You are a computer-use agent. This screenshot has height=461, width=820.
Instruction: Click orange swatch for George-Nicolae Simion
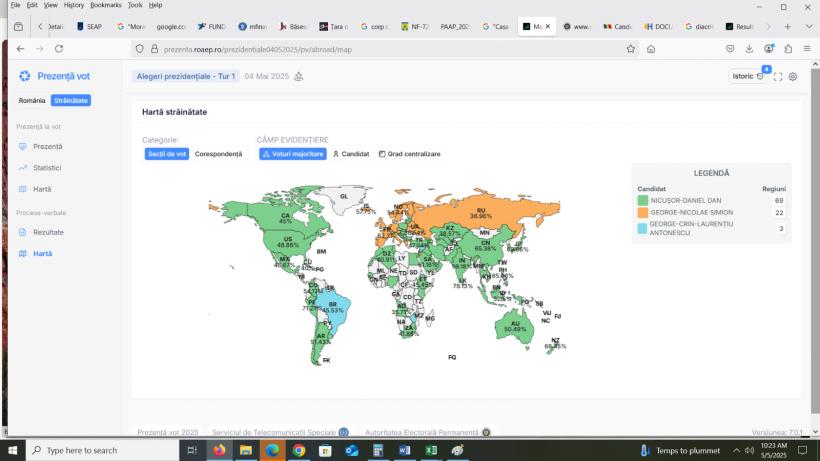(643, 212)
